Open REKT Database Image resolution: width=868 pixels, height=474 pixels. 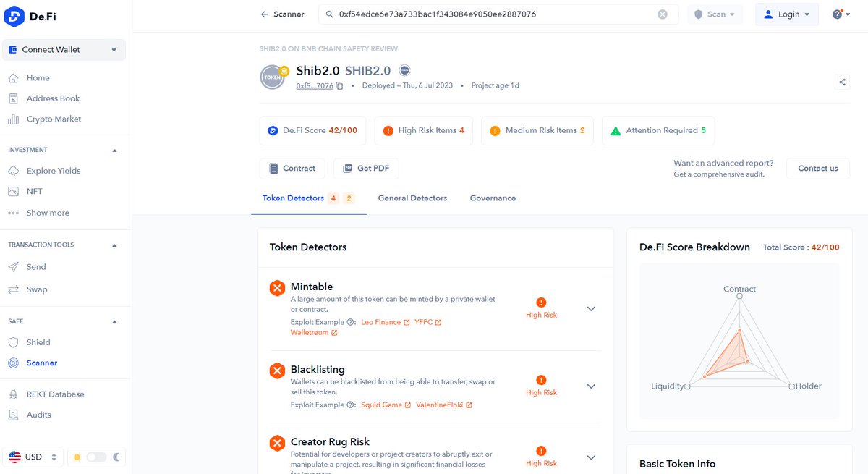[55, 394]
